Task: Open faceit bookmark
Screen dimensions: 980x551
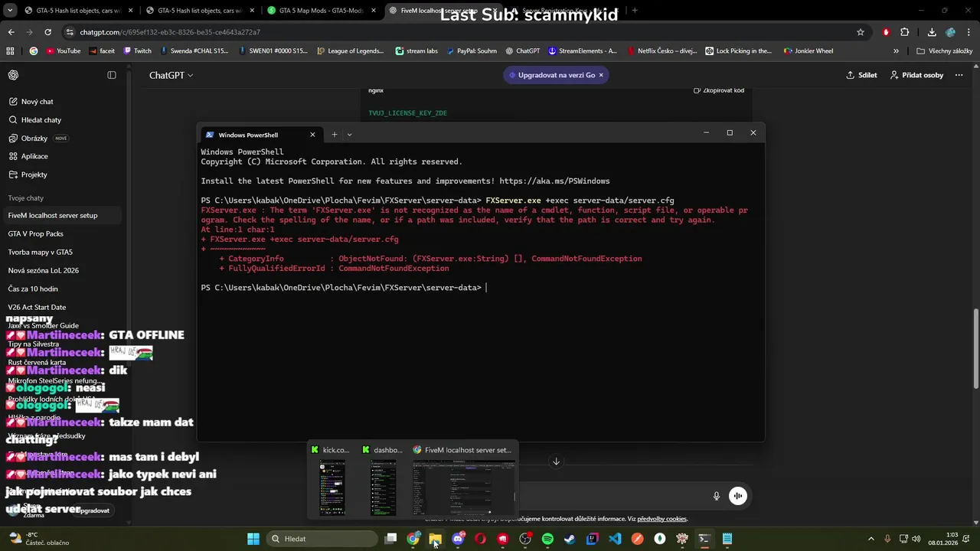Action: (101, 51)
